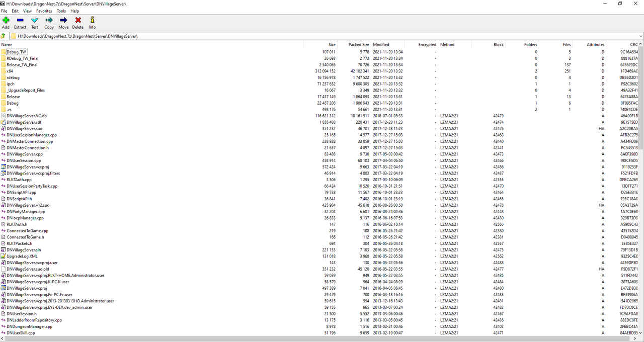Open the File menu
The width and height of the screenshot is (644, 342).
pos(4,11)
